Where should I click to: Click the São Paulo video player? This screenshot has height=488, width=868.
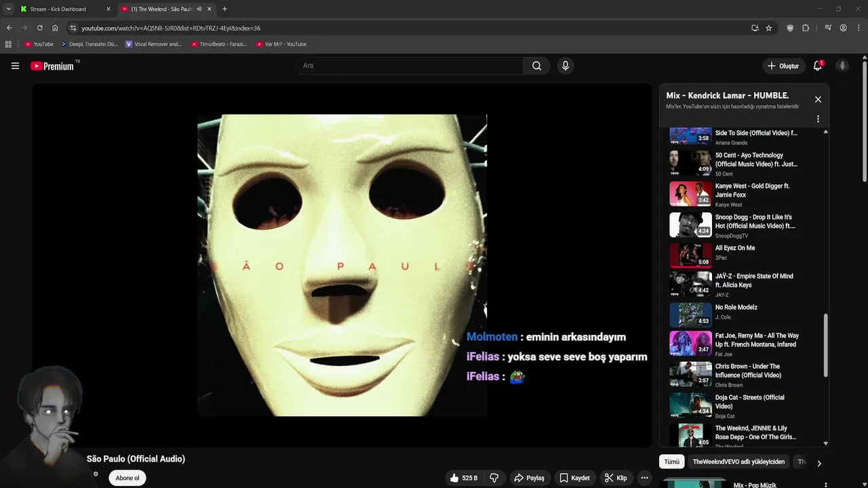coord(342,265)
